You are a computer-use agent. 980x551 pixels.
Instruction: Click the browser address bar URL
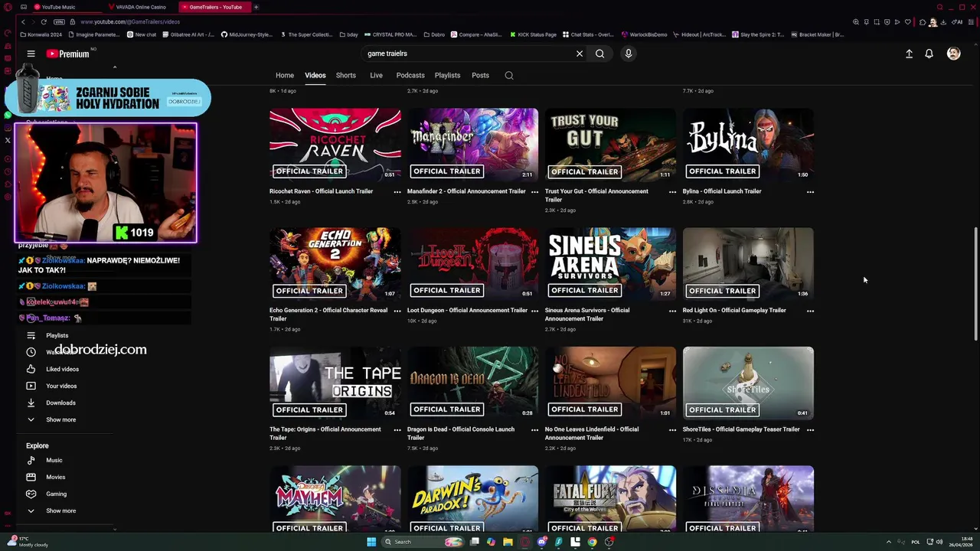click(130, 21)
